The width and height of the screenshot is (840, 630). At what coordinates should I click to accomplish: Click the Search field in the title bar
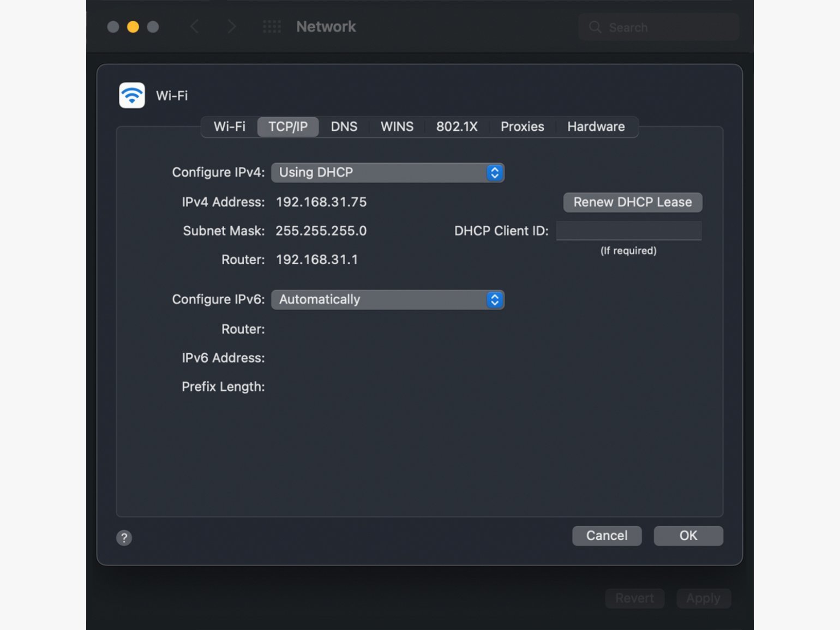[x=659, y=27]
